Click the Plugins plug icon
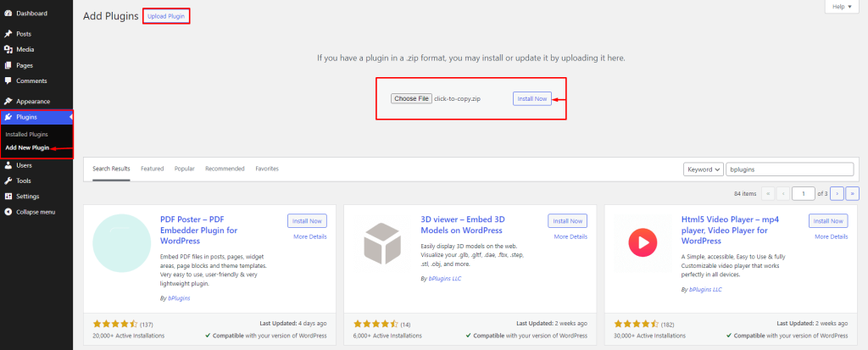Viewport: 868px width, 350px height. 8,117
